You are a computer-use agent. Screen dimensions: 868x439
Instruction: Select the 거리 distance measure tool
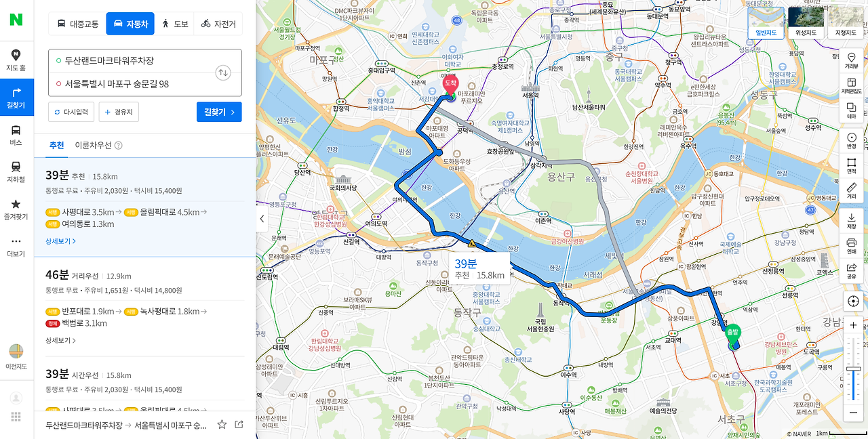point(851,190)
